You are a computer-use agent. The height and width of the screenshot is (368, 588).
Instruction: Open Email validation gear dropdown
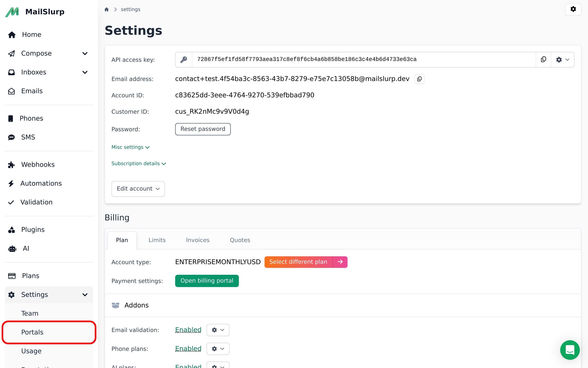[218, 330]
